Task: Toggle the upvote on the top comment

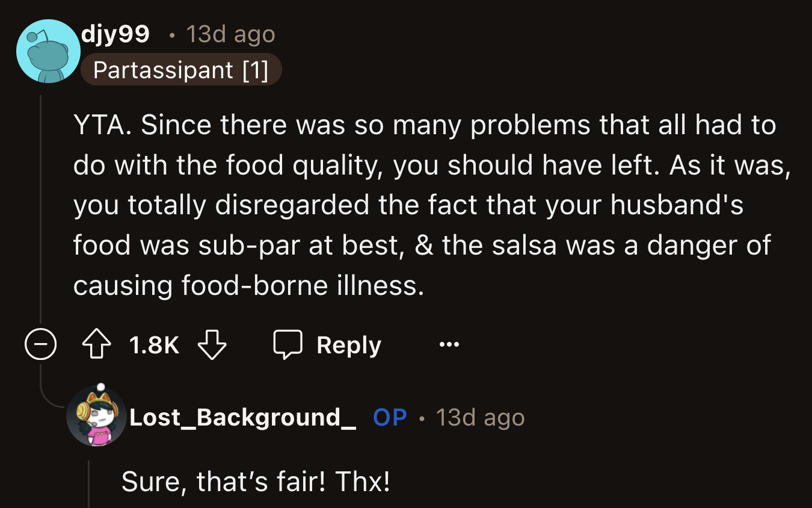Action: click(97, 344)
